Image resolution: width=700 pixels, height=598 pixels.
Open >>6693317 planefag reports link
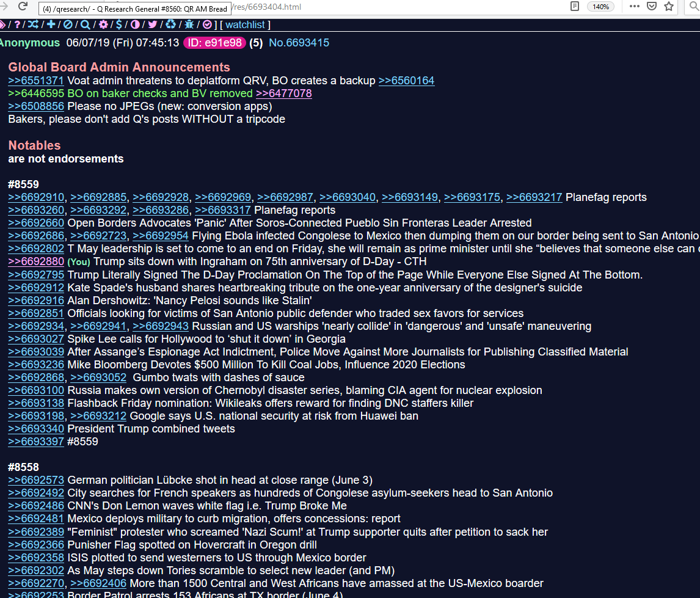pos(223,211)
